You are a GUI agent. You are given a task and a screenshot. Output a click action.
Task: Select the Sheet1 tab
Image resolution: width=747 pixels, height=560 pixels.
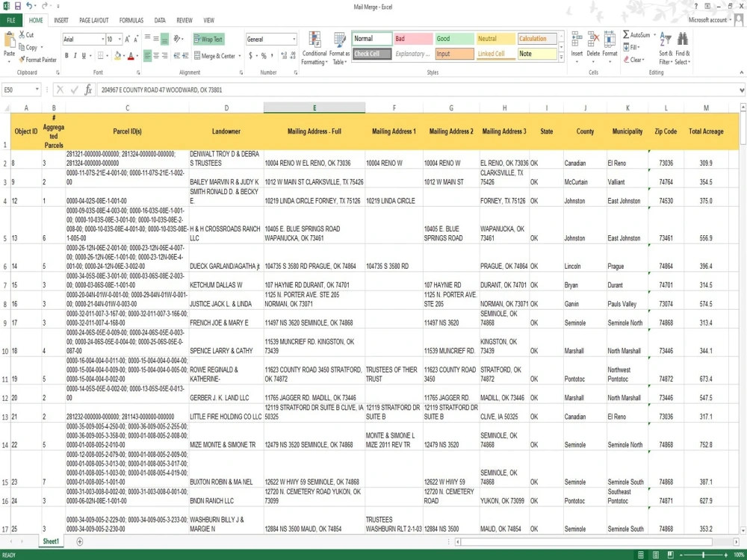pos(51,541)
